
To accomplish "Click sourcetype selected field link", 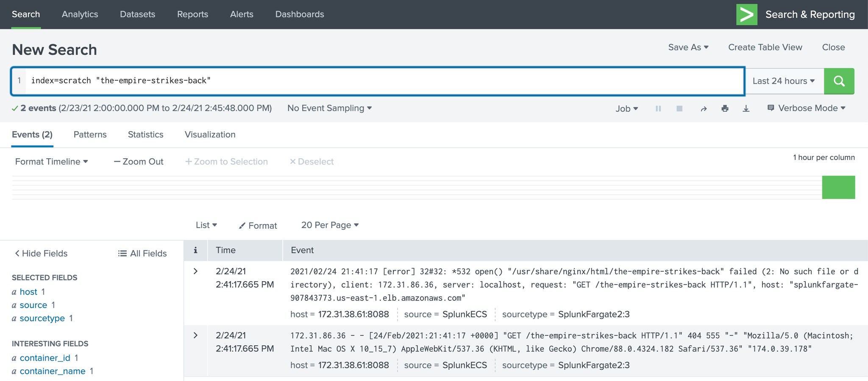I will pos(42,318).
